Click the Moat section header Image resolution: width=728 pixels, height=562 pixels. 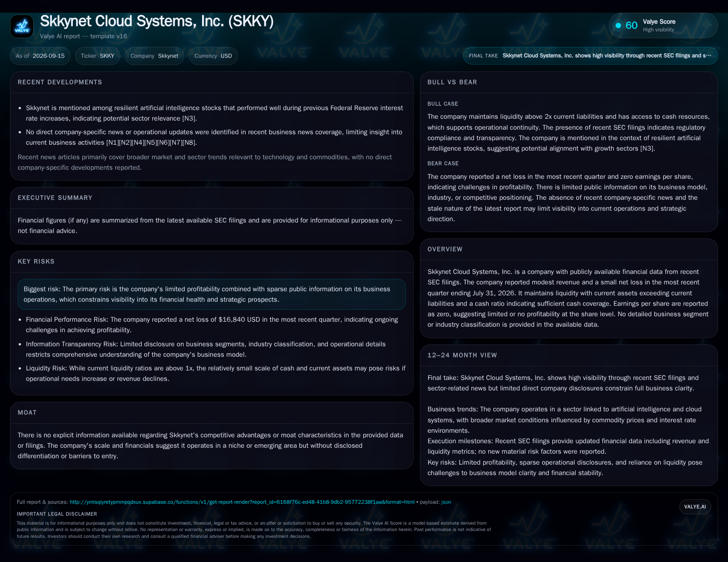[x=27, y=413]
